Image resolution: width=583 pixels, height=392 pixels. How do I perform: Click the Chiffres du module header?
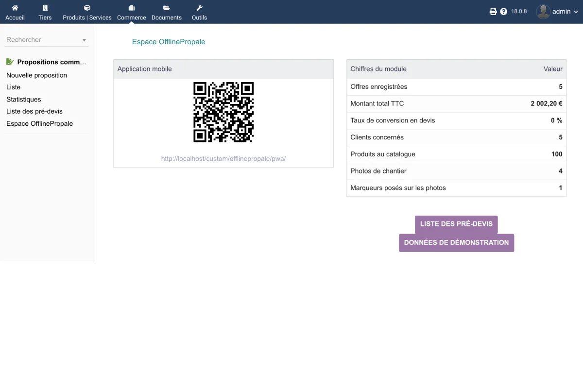click(x=378, y=69)
